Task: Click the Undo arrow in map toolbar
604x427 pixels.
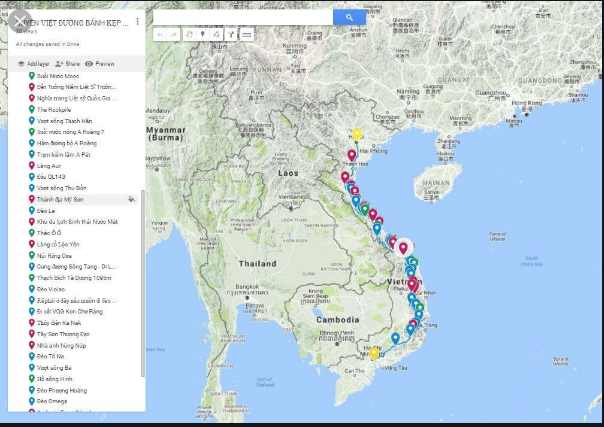Action: [160, 35]
